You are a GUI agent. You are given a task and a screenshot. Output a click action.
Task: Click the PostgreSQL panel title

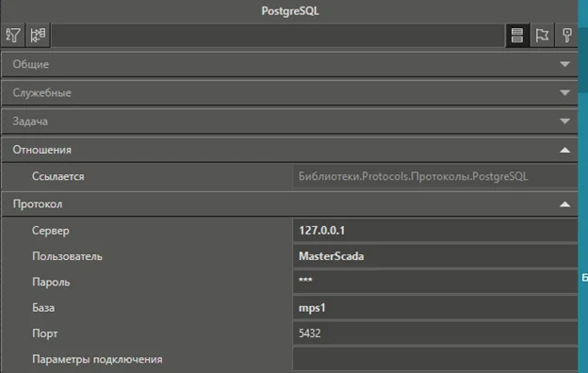point(290,11)
